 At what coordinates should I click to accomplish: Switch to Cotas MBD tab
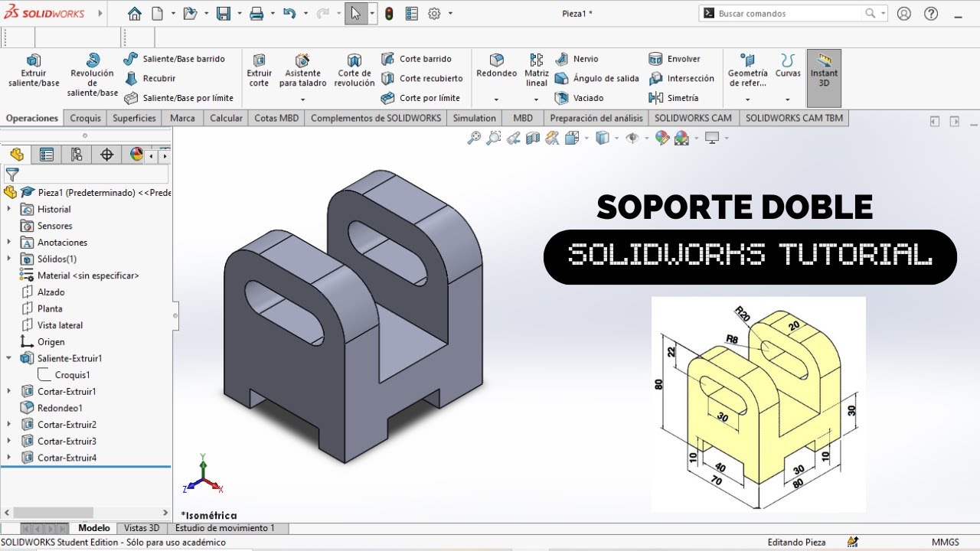276,118
